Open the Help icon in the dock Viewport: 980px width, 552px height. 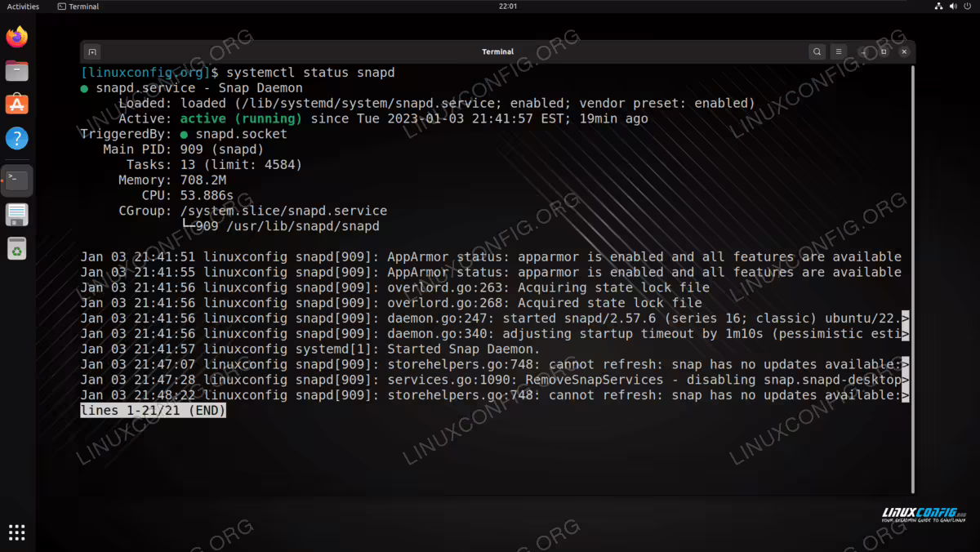coord(17,138)
